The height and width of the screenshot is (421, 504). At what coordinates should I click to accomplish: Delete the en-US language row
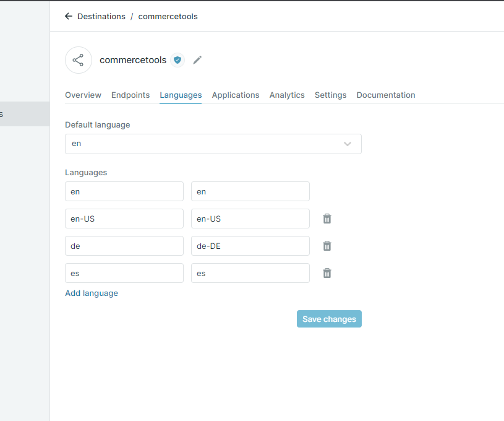(327, 219)
